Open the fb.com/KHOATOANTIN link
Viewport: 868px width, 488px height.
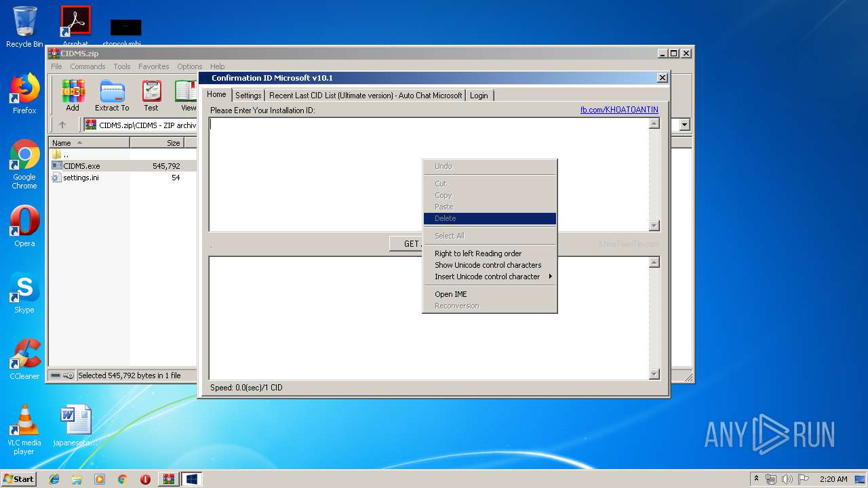(619, 110)
